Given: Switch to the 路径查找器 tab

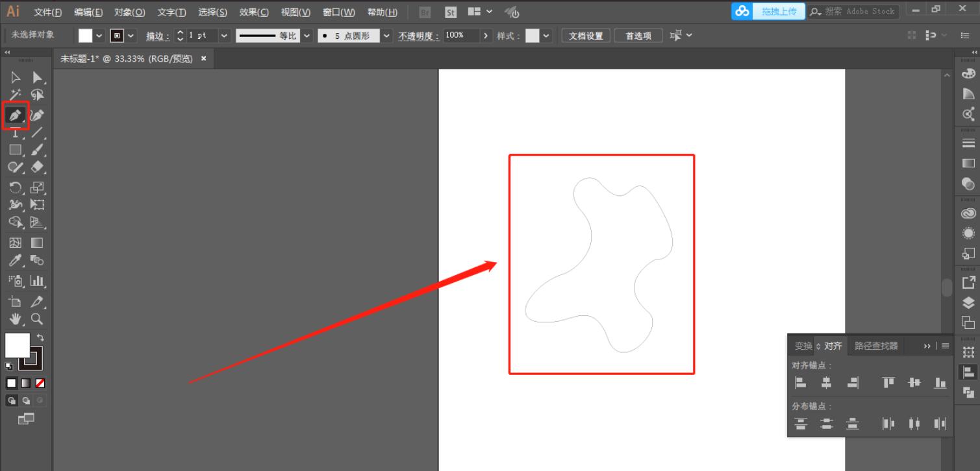Looking at the screenshot, I should coord(876,346).
